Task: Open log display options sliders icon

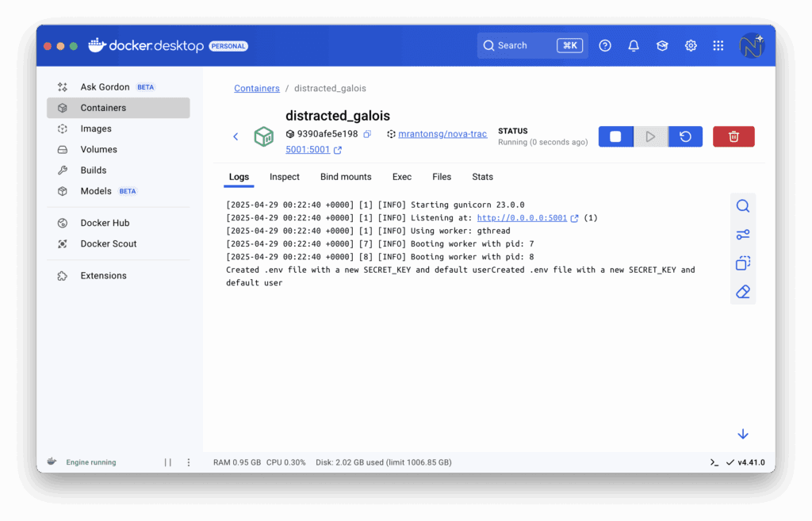Action: pos(743,235)
